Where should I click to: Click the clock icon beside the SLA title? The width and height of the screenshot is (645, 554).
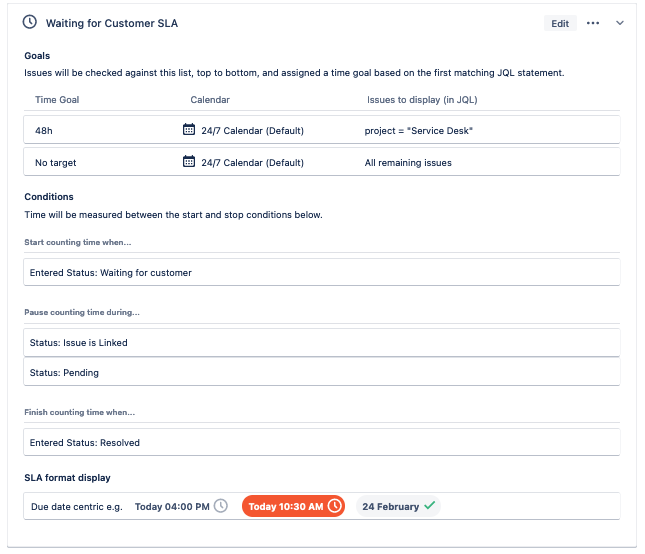click(x=30, y=22)
